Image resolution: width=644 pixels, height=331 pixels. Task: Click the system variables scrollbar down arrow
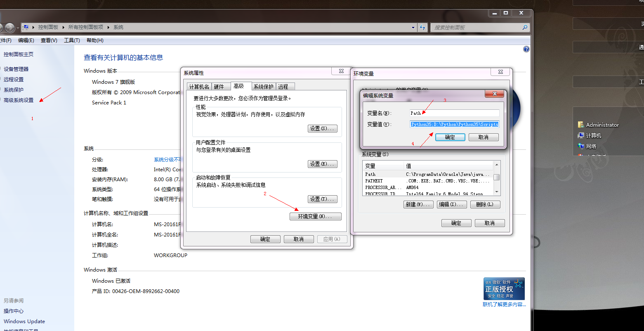pos(497,192)
